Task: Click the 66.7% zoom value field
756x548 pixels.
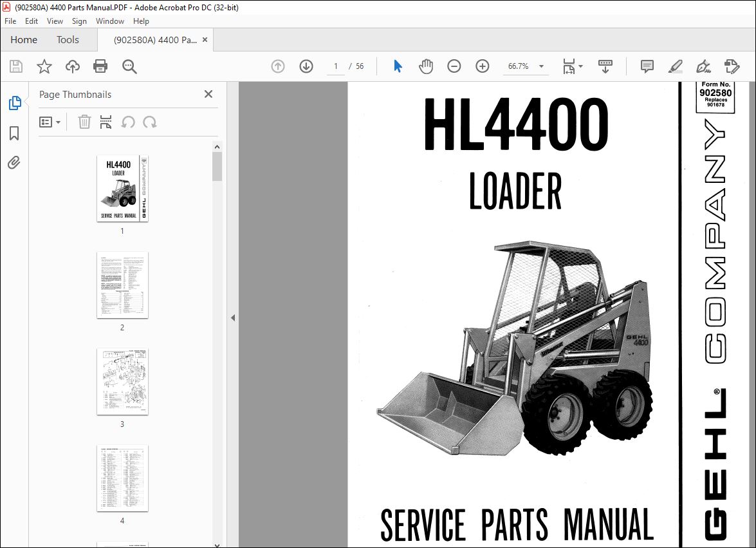Action: coord(519,66)
